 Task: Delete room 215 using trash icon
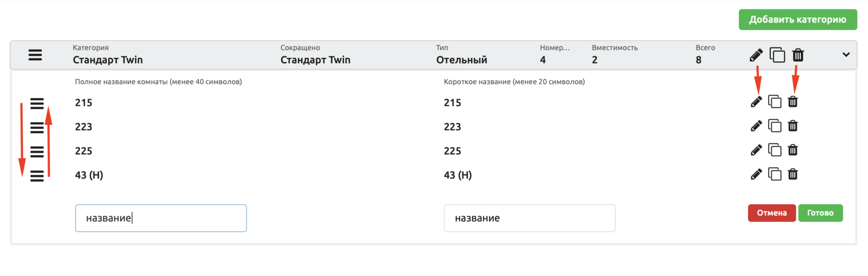[x=793, y=102]
